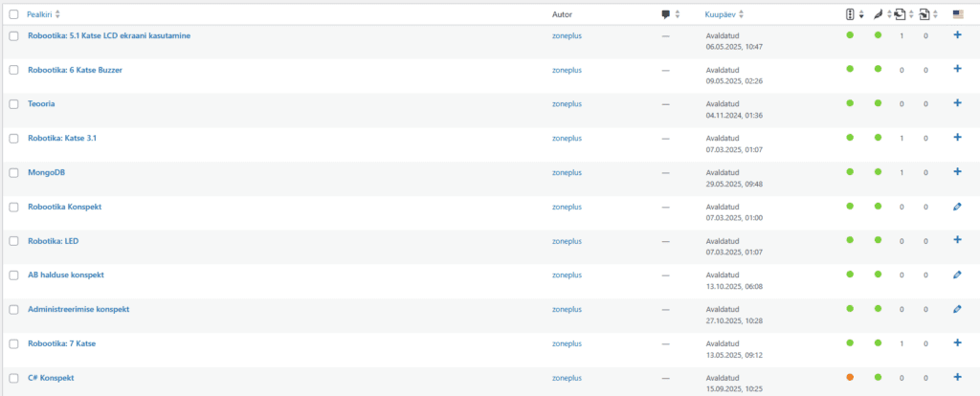Click the readability feather column icon
The height and width of the screenshot is (396, 980).
(x=878, y=14)
